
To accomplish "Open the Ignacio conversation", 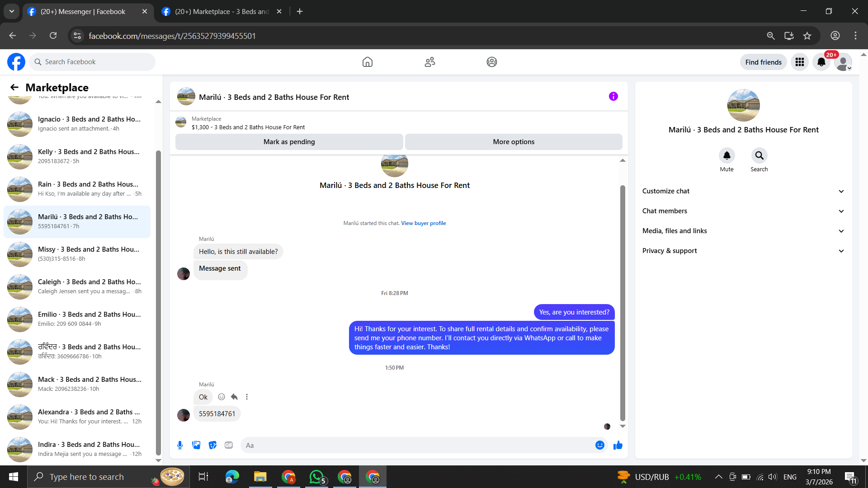I will 77,124.
